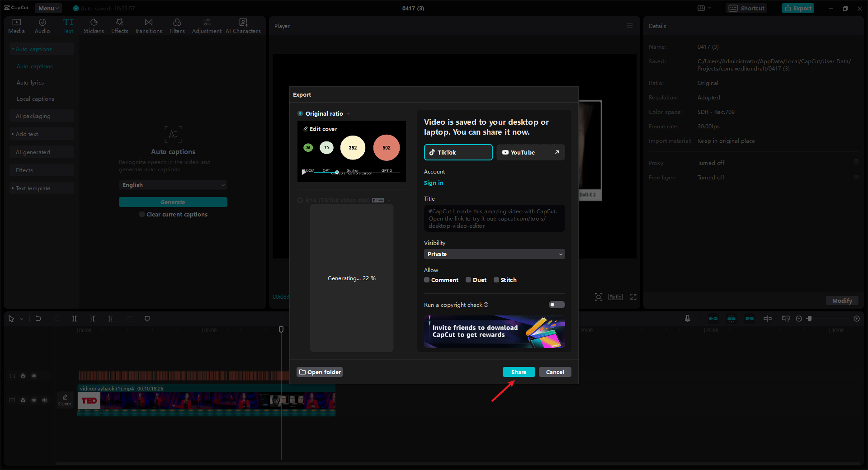868x470 pixels.
Task: Open the Stickers tab
Action: point(94,26)
